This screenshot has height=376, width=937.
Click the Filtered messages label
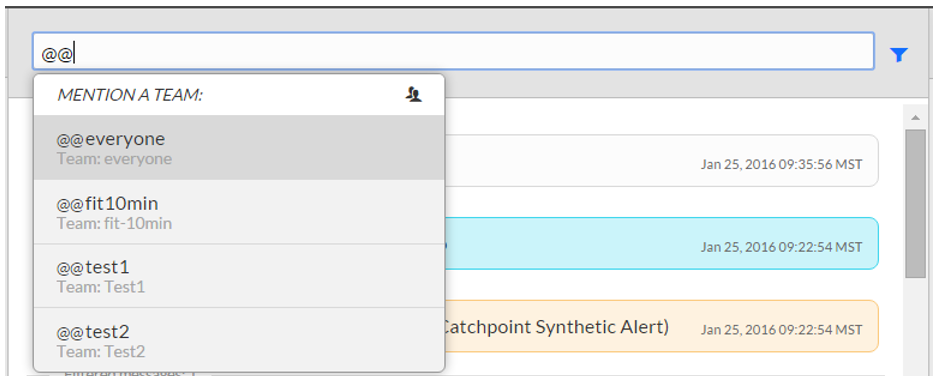click(x=130, y=374)
